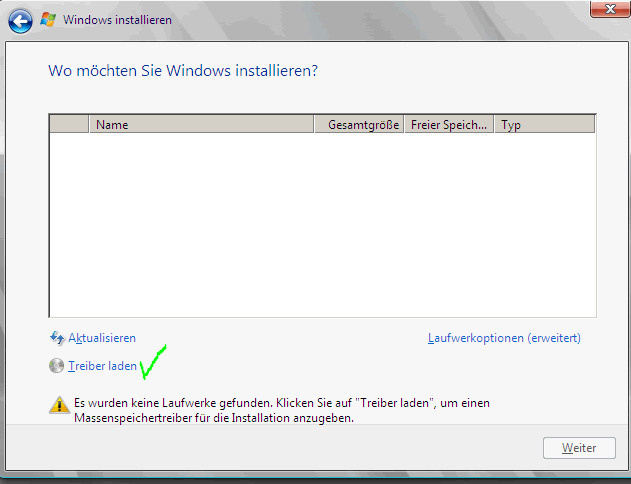Click the blank first column header
631x484 pixels.
click(x=69, y=125)
